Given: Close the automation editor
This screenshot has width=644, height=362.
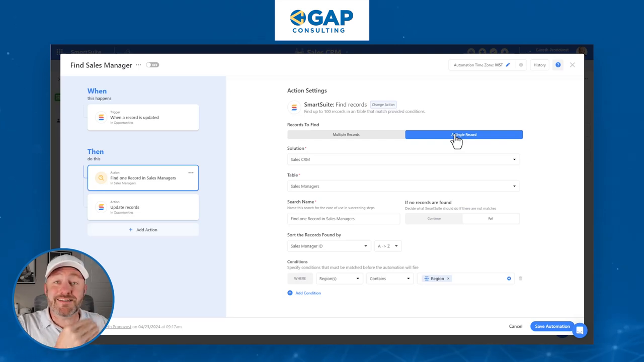Looking at the screenshot, I should [572, 65].
